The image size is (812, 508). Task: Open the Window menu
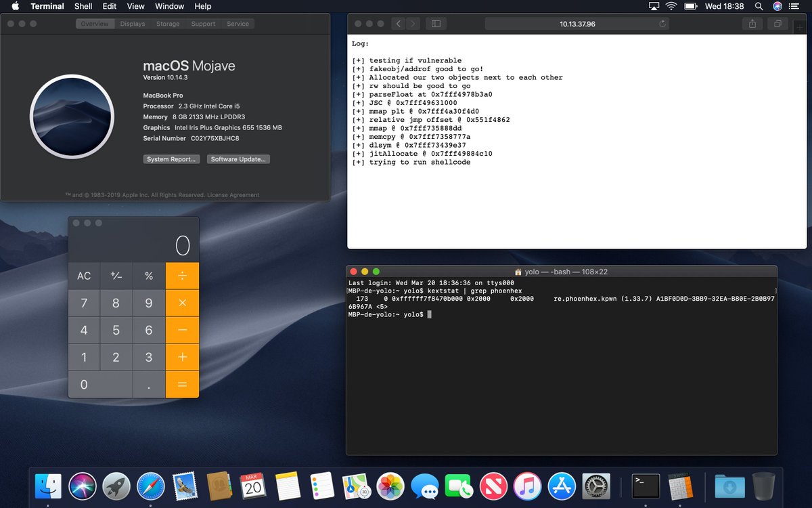tap(169, 6)
